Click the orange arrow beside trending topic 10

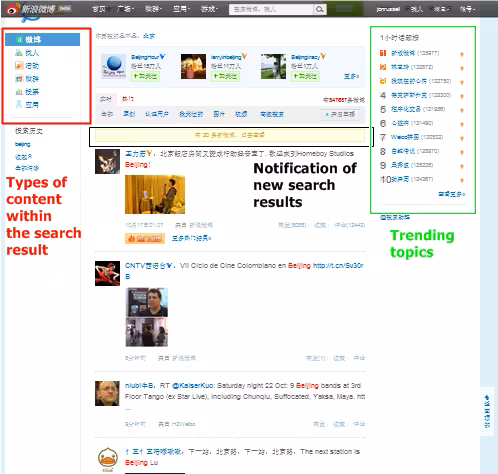tap(462, 180)
